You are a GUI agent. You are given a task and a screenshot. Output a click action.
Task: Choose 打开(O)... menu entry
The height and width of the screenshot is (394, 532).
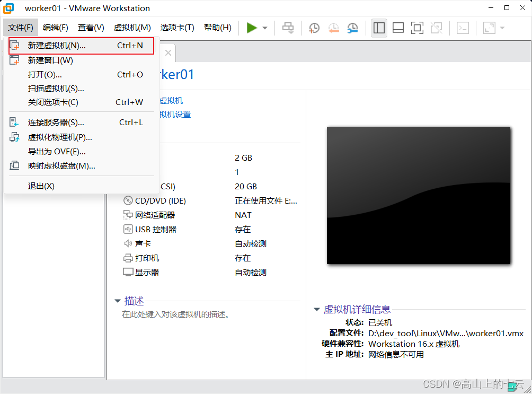click(x=82, y=75)
